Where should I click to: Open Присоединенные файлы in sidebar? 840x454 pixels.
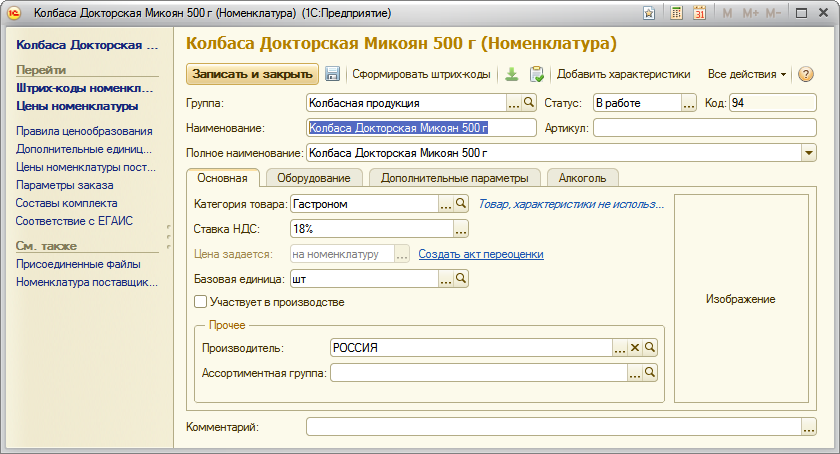pos(78,264)
